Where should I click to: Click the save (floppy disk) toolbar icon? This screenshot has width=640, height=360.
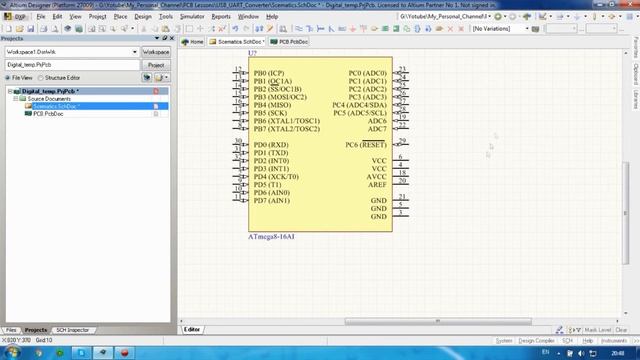click(x=31, y=29)
